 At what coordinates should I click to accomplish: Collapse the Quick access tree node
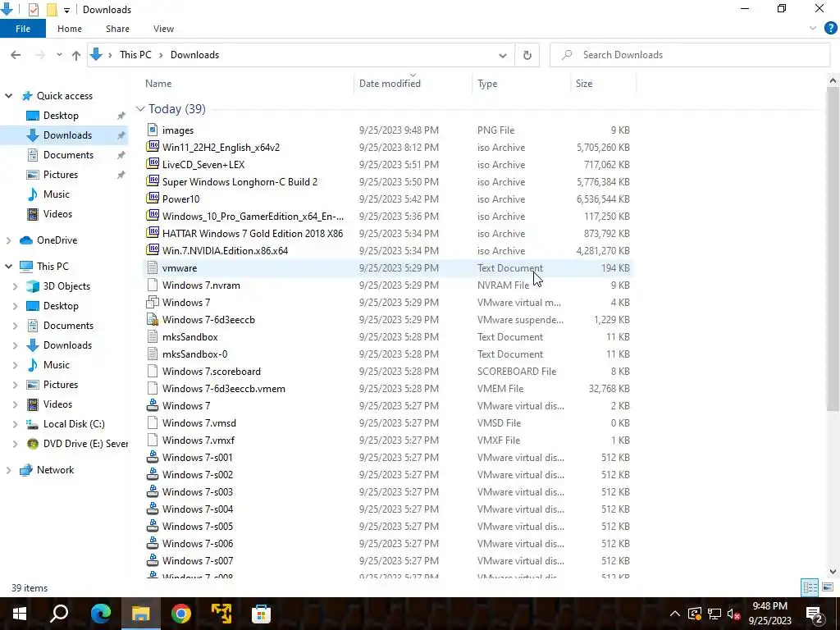(x=8, y=96)
